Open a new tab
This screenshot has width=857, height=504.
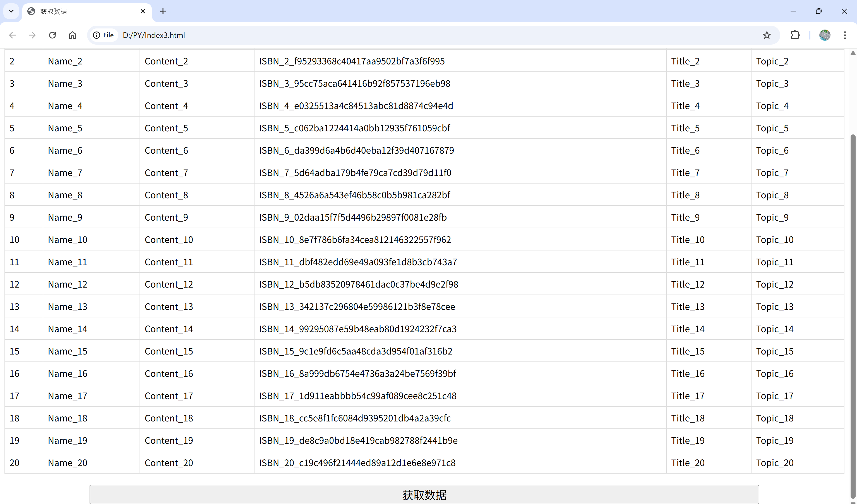click(x=163, y=11)
